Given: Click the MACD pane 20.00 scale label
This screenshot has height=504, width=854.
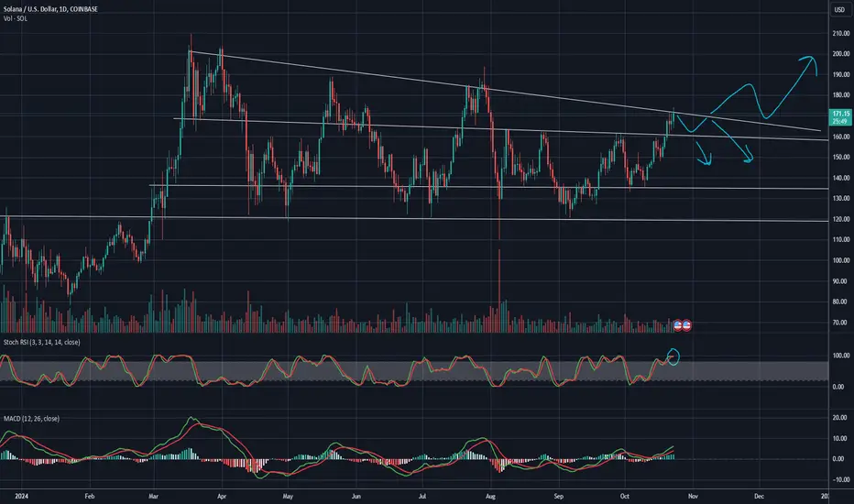Looking at the screenshot, I should coord(840,417).
